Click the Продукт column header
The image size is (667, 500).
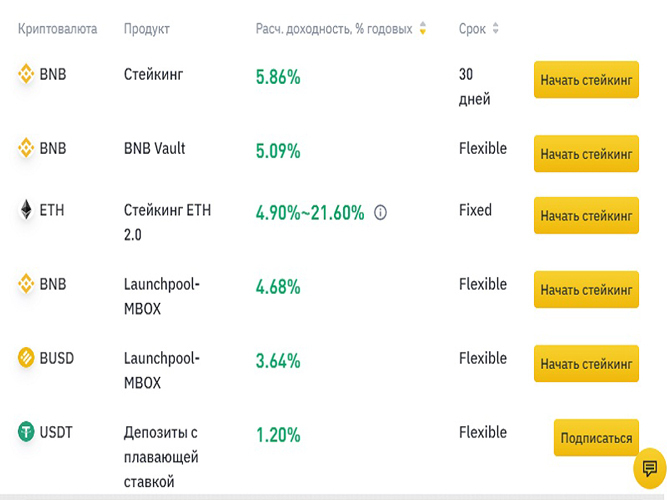click(147, 29)
